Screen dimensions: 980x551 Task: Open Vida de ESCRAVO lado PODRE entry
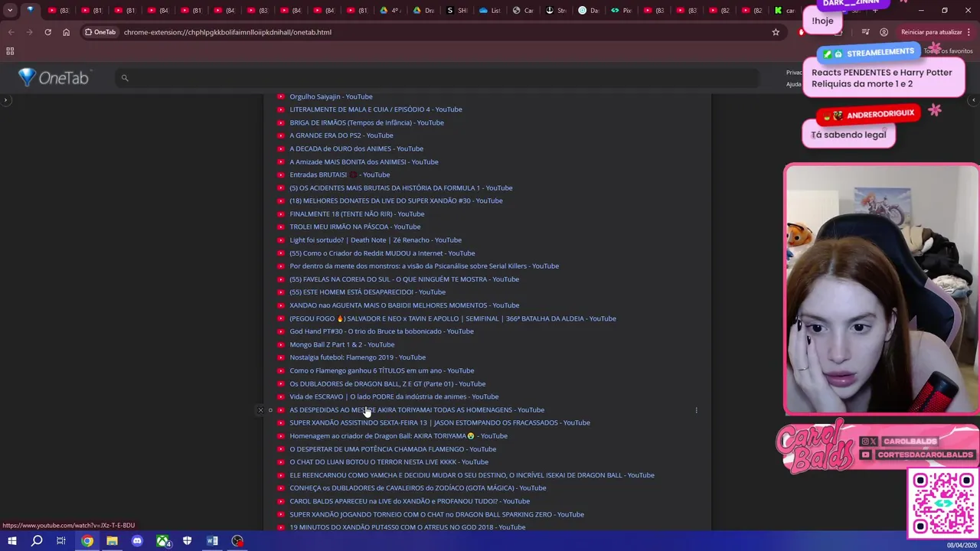point(394,396)
